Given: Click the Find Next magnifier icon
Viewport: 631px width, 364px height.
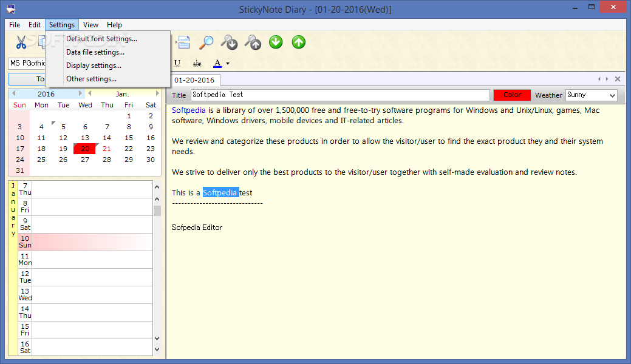Looking at the screenshot, I should [230, 42].
